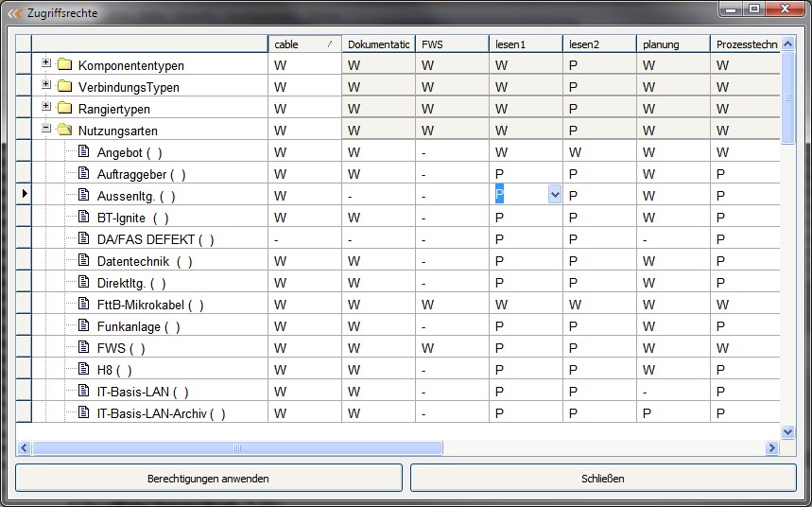Click the open Nutzungsarten folder icon
Viewport: 812px width, 507px height.
pyautogui.click(x=64, y=130)
